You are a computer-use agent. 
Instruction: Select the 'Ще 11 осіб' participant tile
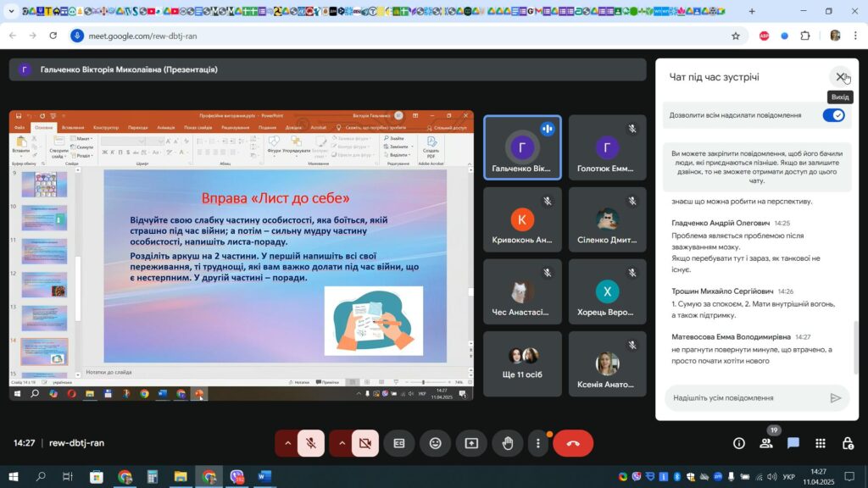click(x=522, y=364)
